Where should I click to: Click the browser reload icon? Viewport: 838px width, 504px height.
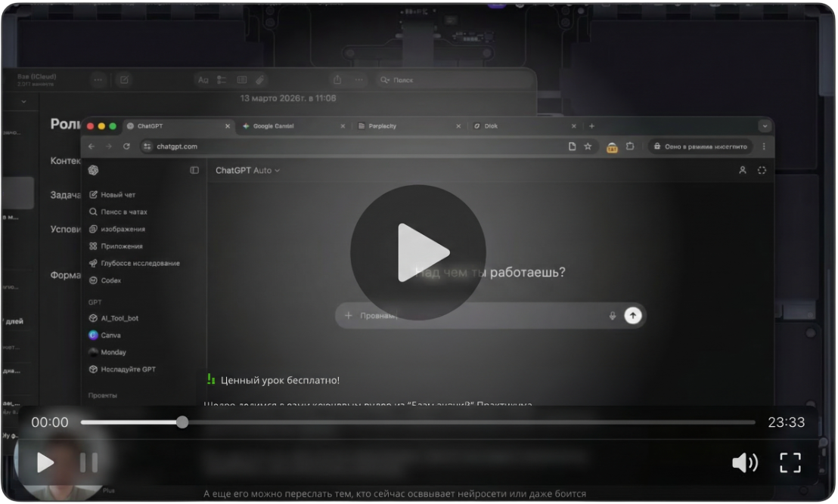coord(126,147)
